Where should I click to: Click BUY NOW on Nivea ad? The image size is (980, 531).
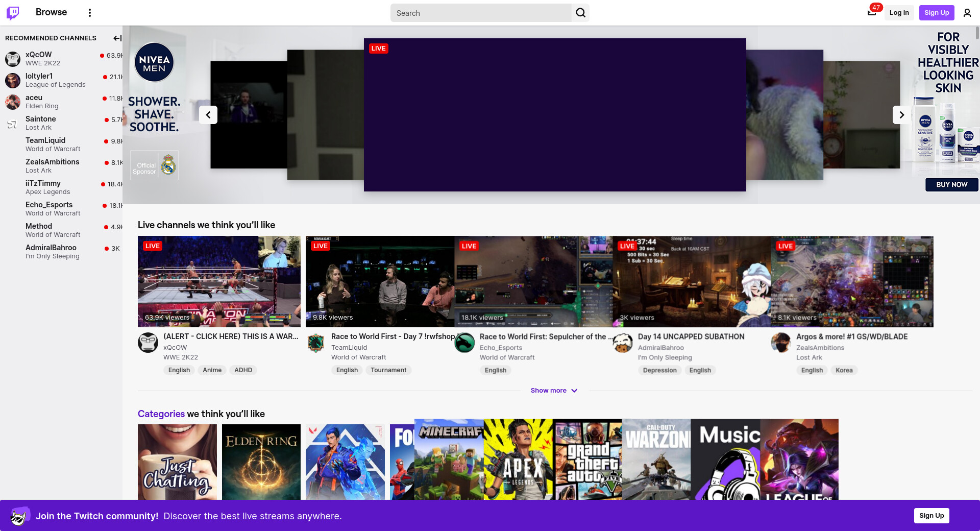[951, 185]
